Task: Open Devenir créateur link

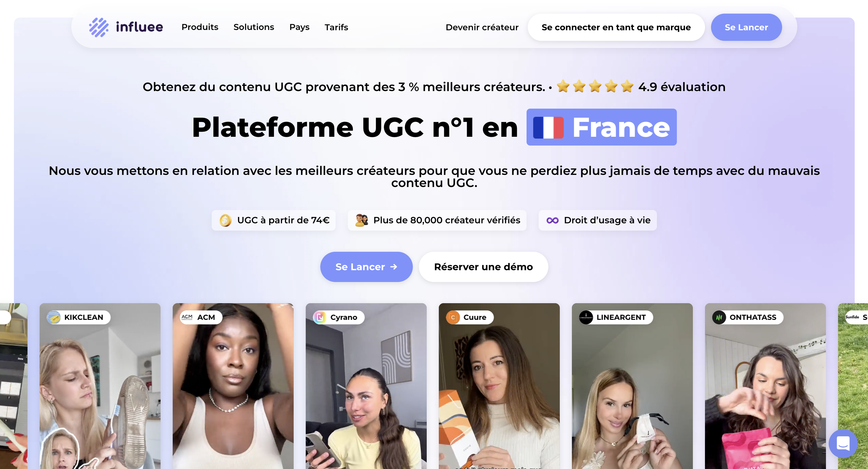Action: [482, 27]
